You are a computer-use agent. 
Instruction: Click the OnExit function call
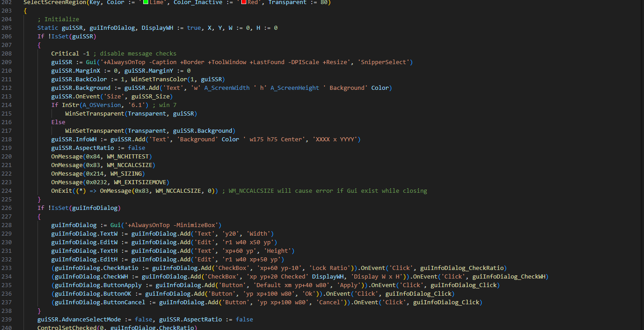[x=61, y=191]
